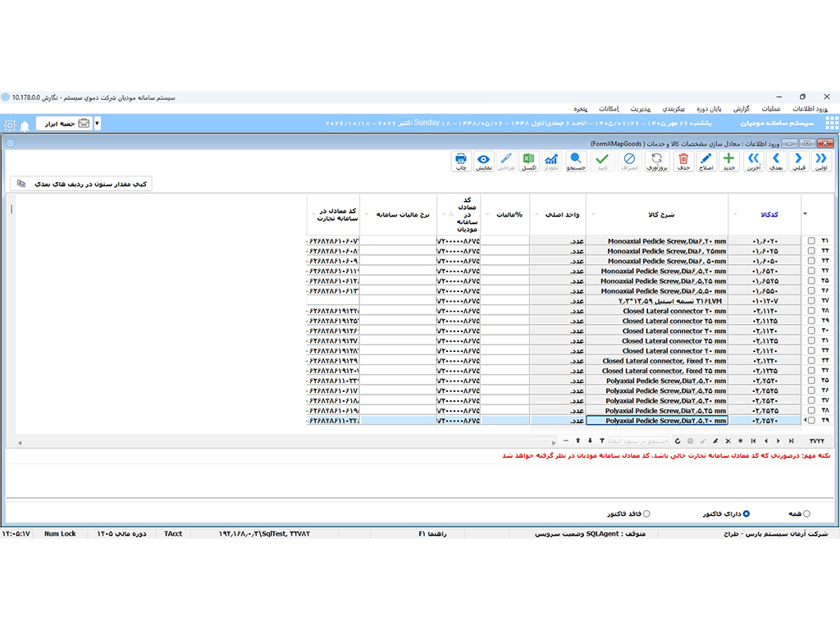Open the settings gear in the blue header
840x630 pixels.
pos(10,126)
